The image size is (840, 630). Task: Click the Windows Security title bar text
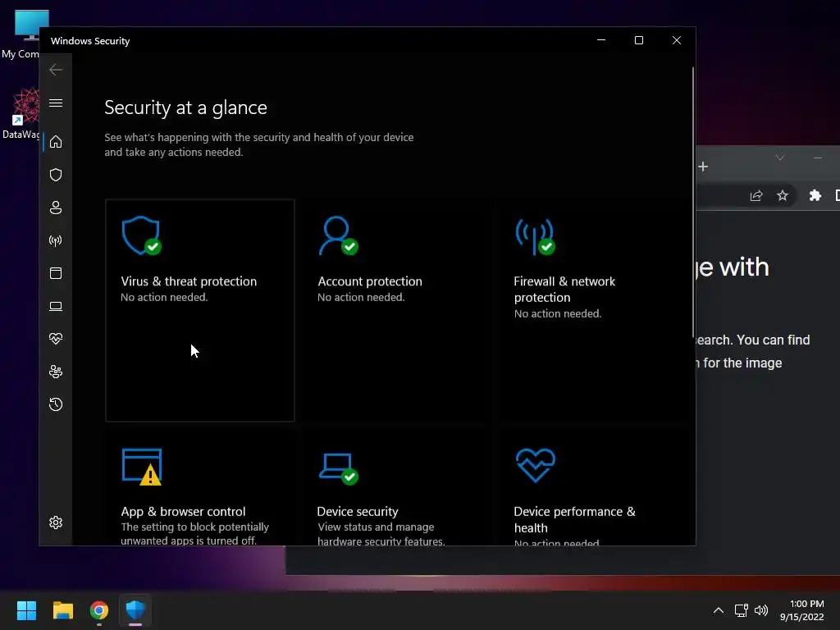90,41
